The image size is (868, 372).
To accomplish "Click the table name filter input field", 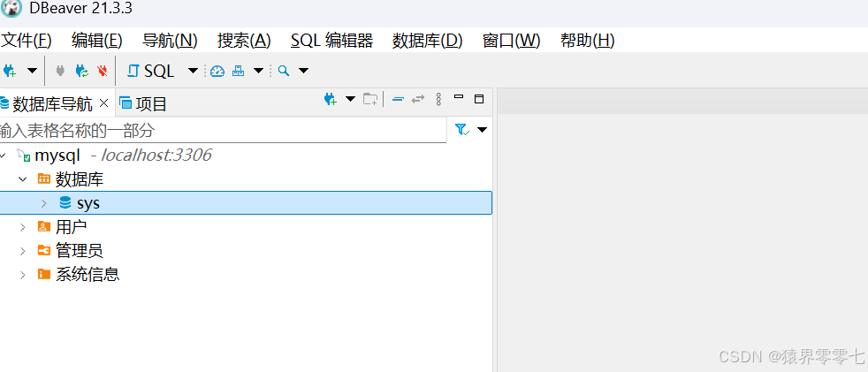I will point(223,131).
